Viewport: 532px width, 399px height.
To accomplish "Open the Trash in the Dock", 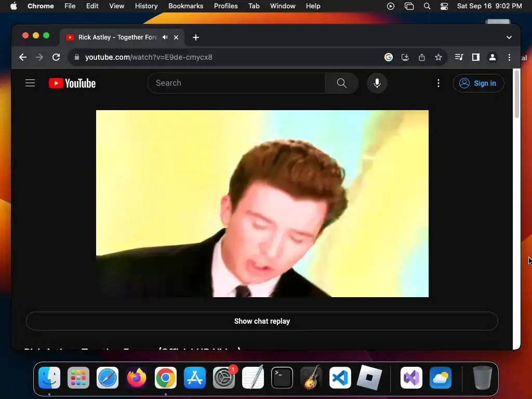I will (483, 377).
